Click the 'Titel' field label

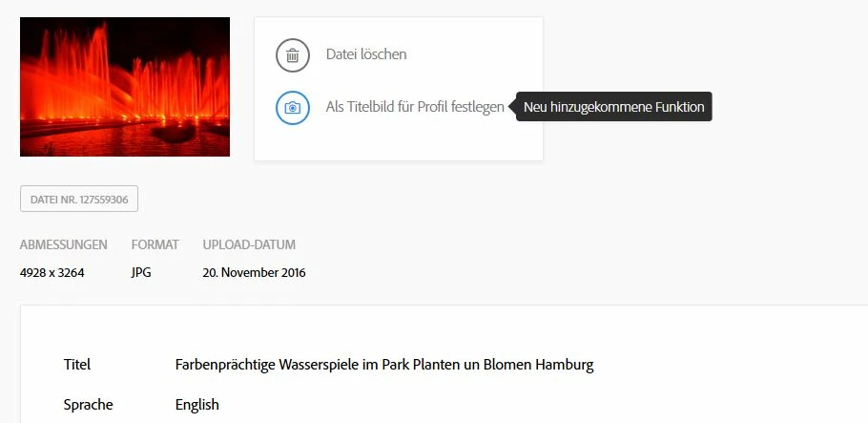pos(77,365)
